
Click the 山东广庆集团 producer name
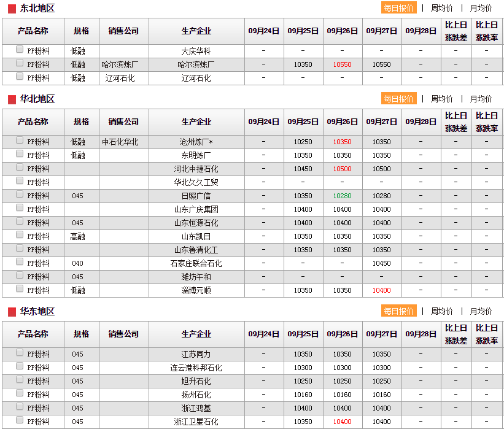click(x=196, y=209)
